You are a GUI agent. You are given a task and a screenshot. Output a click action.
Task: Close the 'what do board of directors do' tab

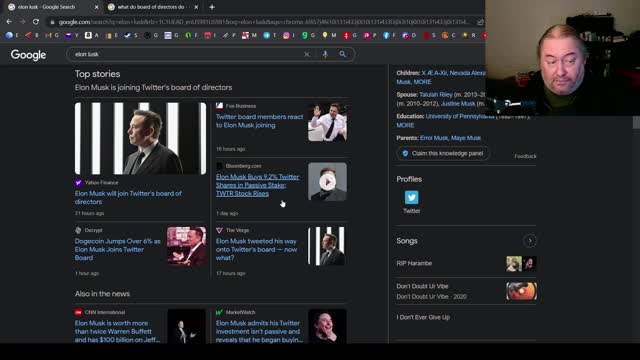coord(196,7)
